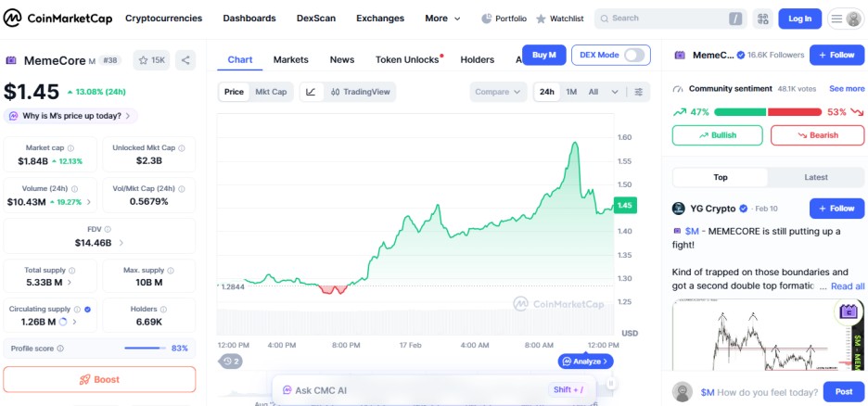Image resolution: width=868 pixels, height=406 pixels.
Task: Click See more sentiment link
Action: (x=847, y=88)
